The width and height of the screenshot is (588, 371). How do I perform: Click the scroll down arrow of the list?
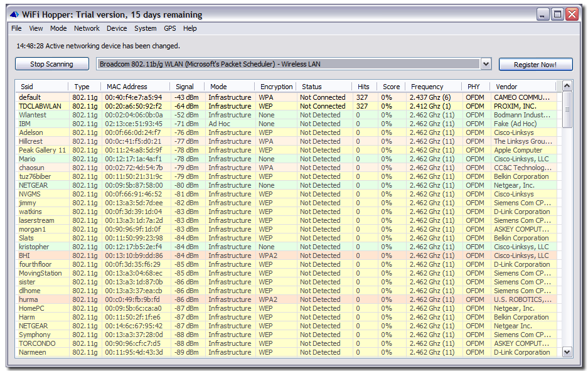point(567,352)
